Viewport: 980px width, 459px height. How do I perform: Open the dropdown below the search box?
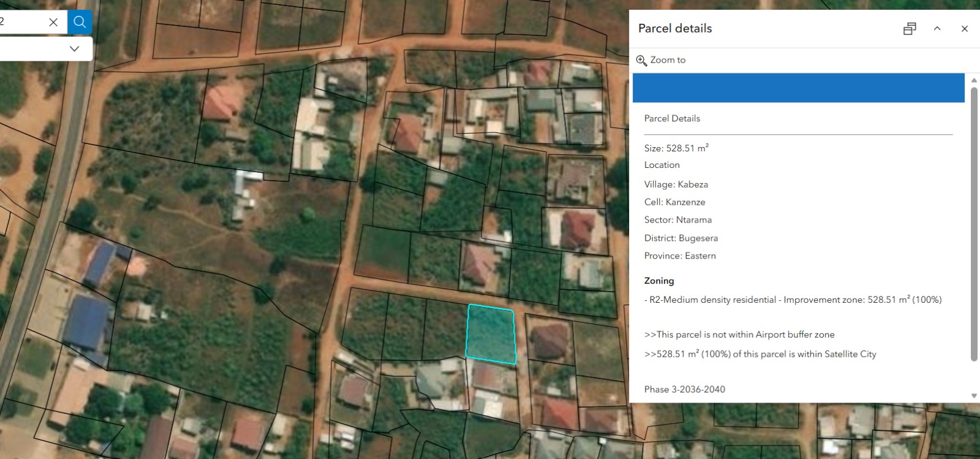click(x=74, y=48)
